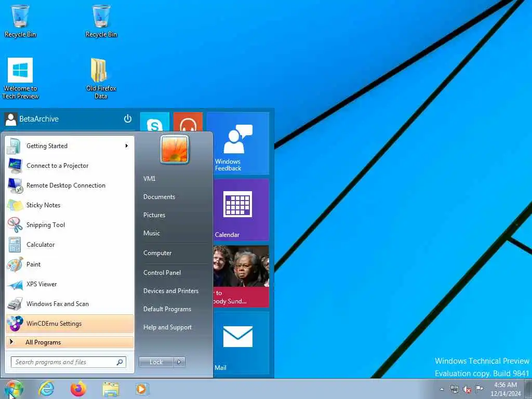The height and width of the screenshot is (399, 532).
Task: Select the Old Firefox Data folder
Action: click(x=101, y=79)
